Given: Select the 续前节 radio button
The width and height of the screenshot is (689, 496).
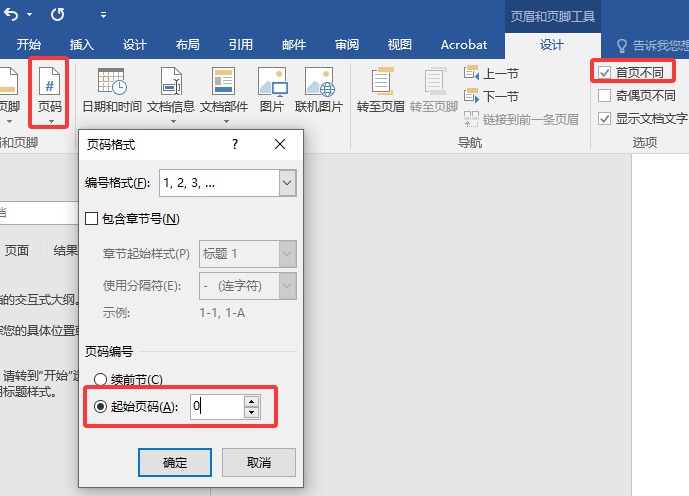Looking at the screenshot, I should coord(100,380).
